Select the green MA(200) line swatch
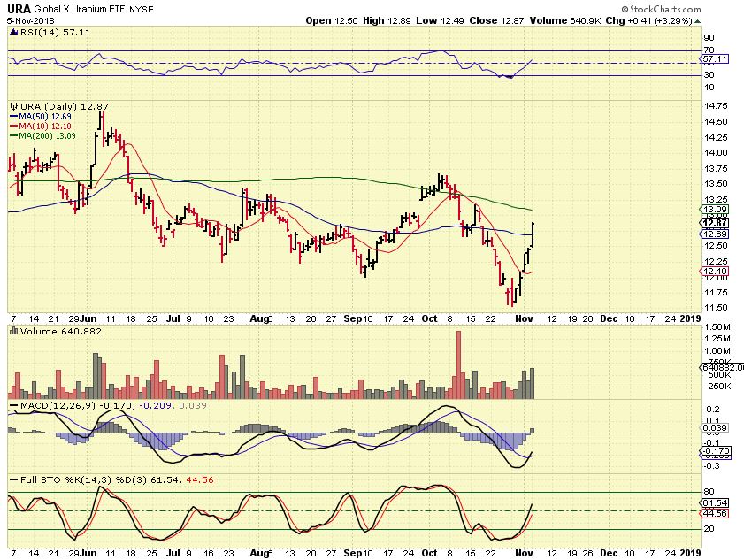This screenshot has width=744, height=560. click(x=14, y=136)
